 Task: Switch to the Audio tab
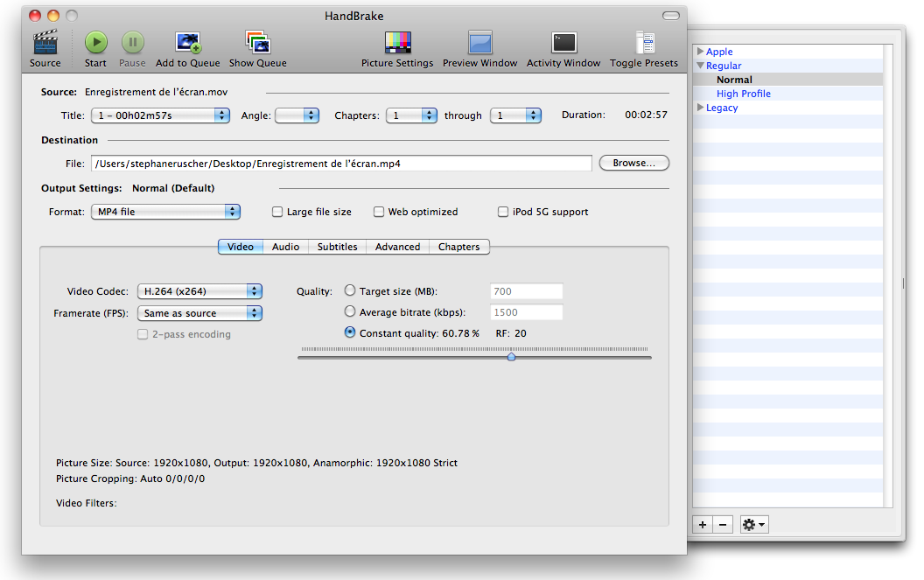click(x=285, y=247)
